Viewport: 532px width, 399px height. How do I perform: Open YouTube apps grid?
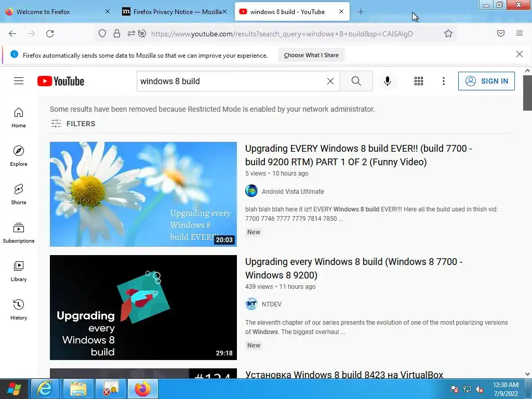click(x=419, y=81)
